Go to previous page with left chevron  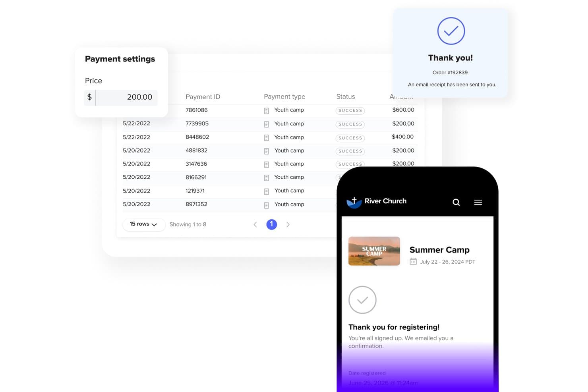255,224
